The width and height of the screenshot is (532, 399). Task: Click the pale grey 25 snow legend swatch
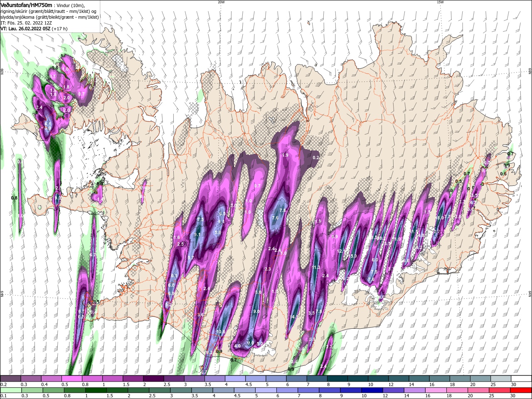pyautogui.click(x=500, y=378)
